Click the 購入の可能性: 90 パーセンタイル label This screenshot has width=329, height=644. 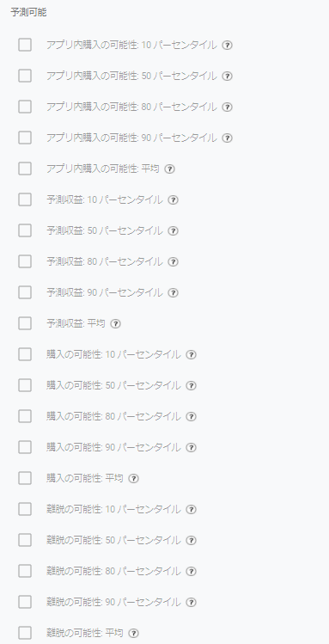(x=113, y=447)
